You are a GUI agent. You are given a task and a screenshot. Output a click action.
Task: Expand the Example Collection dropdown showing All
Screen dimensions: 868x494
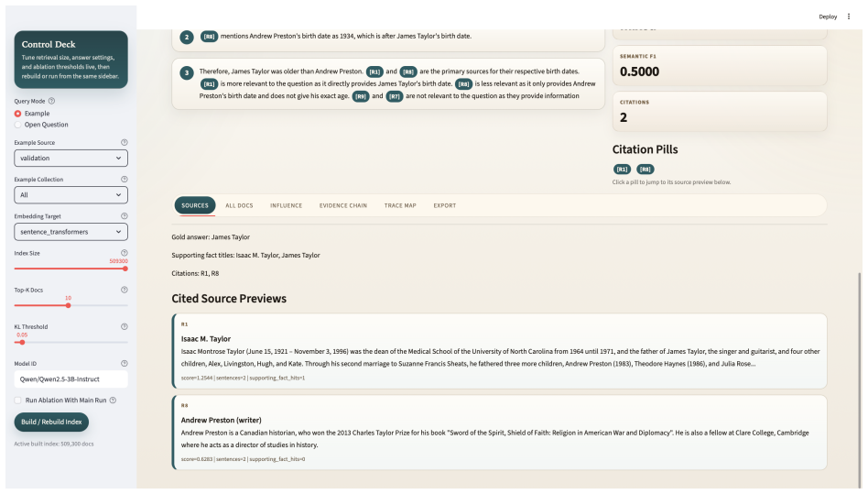71,195
